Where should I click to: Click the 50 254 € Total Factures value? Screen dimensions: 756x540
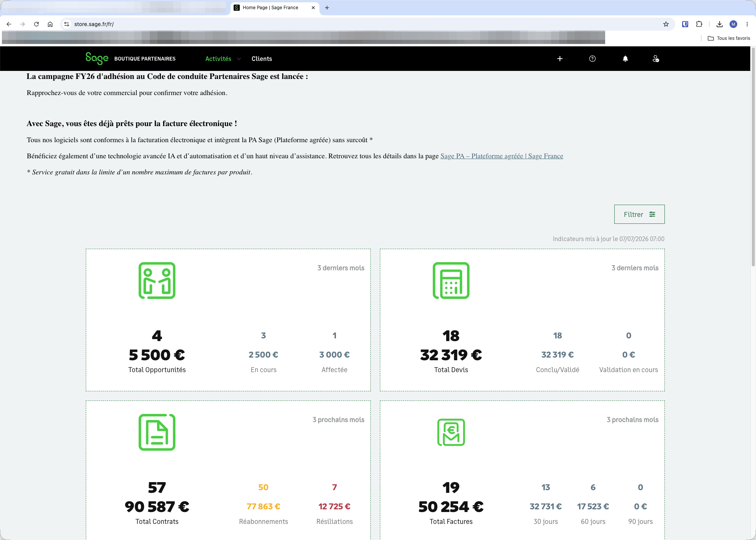pos(451,507)
